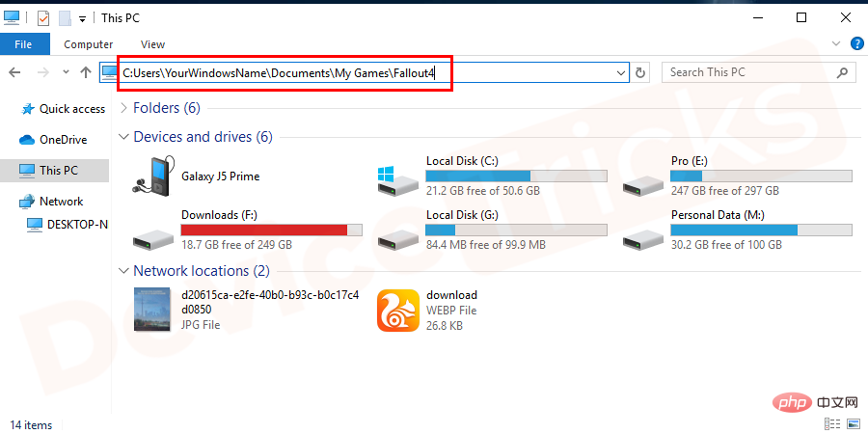Switch to the View ribbon tab
Screen dimensions: 868x434
point(152,44)
